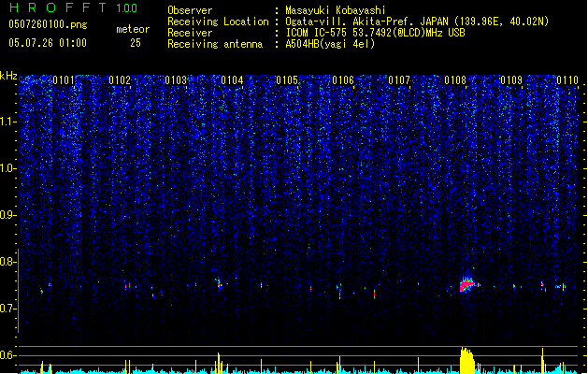
Task: Click the 1.1 kHz axis label
Action: 8,122
